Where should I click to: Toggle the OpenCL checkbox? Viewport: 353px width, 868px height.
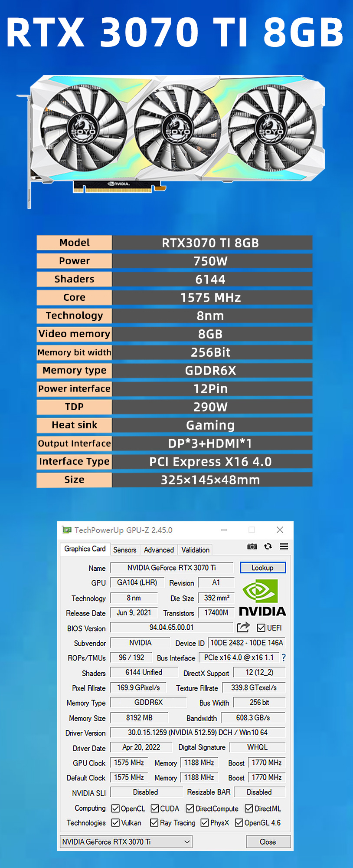click(115, 809)
